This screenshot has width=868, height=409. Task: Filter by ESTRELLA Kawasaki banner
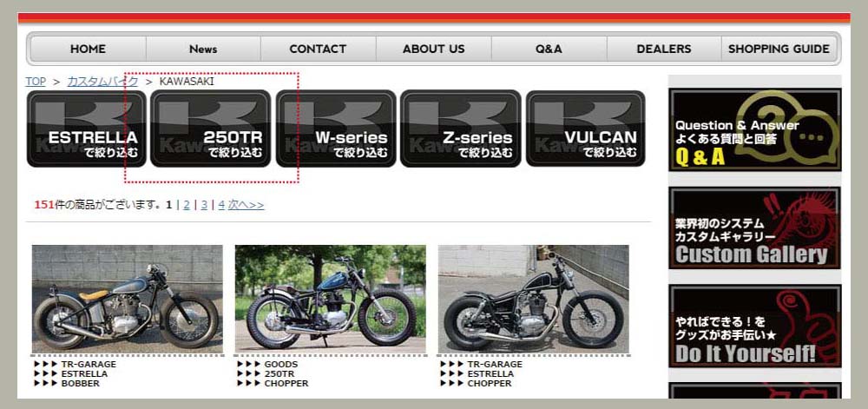pyautogui.click(x=86, y=129)
